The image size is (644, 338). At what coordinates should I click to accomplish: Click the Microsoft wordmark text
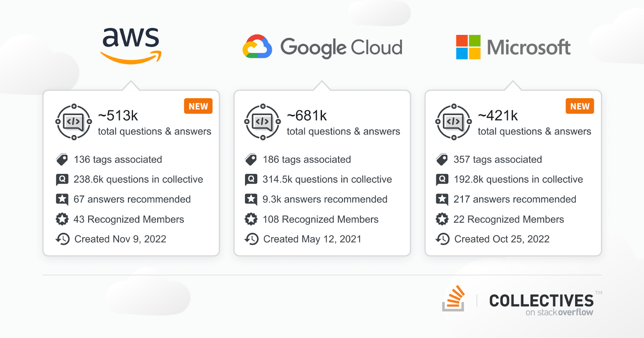528,47
